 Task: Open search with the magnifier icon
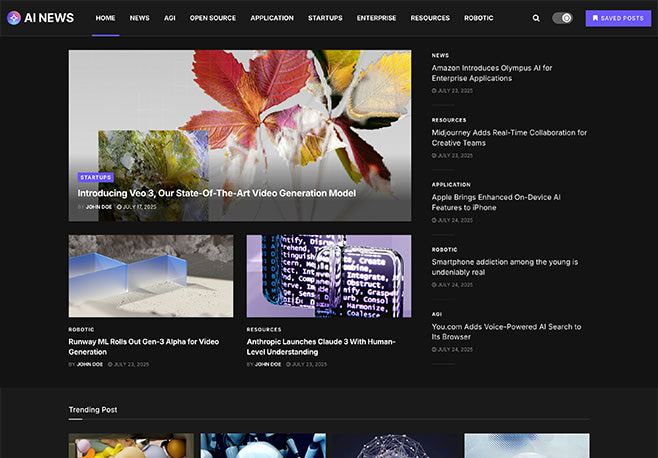pyautogui.click(x=536, y=18)
